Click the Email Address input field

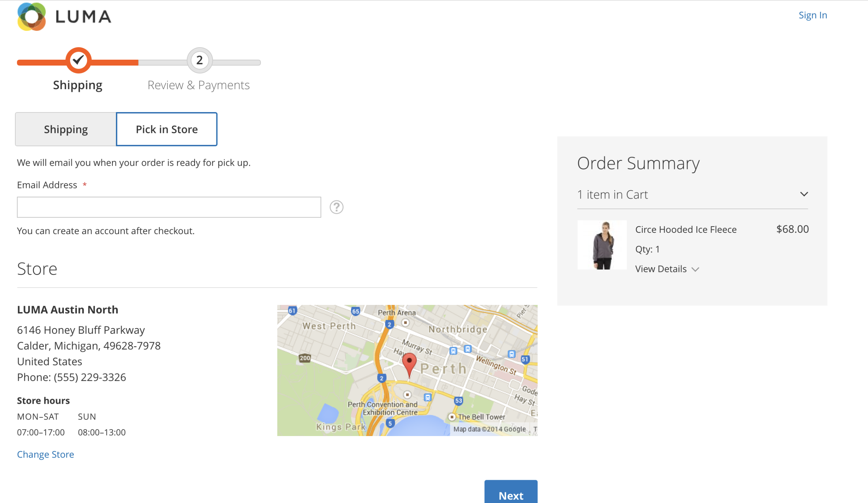point(169,207)
